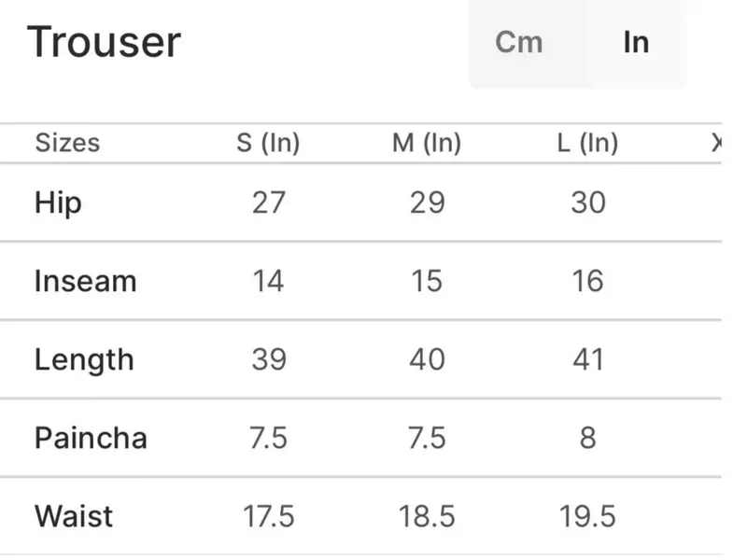Click the Inseam row label
The image size is (747, 560).
(x=85, y=281)
